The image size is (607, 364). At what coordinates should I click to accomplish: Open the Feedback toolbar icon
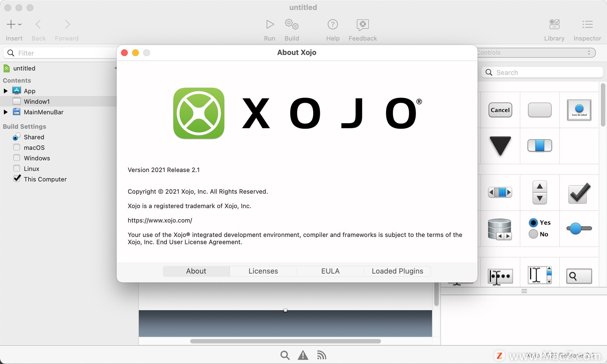363,24
